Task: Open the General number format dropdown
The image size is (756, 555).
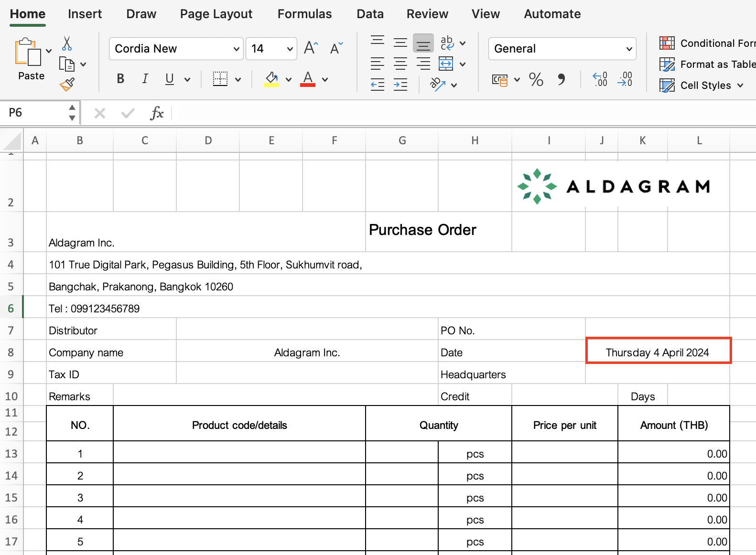Action: click(x=629, y=49)
